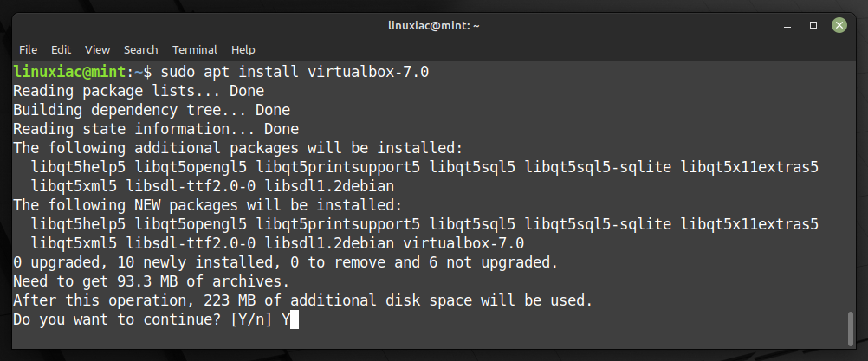The image size is (868, 361).
Task: Click the Reading package lists... Done line
Action: [139, 91]
